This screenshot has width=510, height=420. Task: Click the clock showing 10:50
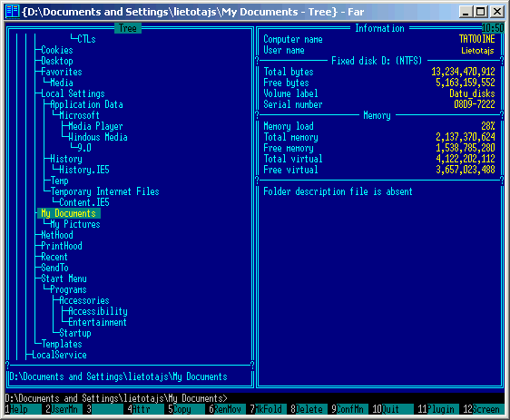coord(493,28)
